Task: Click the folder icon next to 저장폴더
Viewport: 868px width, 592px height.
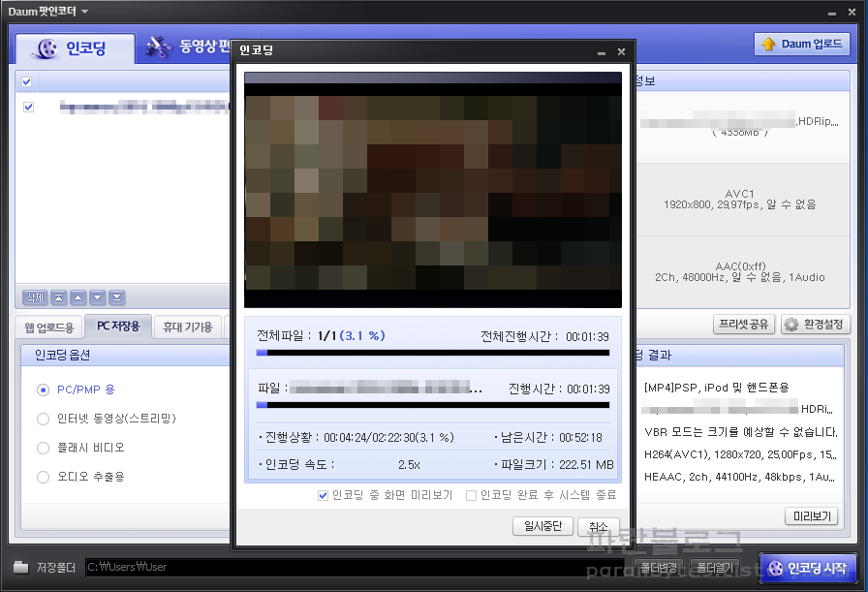Action: [x=20, y=567]
